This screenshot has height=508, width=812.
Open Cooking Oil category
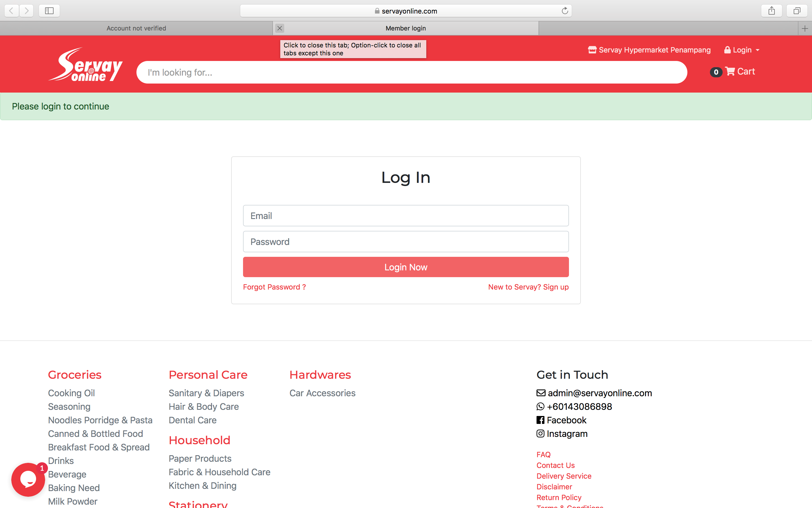click(x=71, y=393)
